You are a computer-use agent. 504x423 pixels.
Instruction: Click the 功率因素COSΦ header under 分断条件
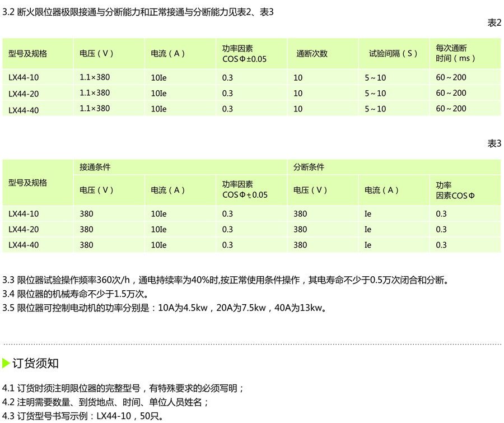455,190
